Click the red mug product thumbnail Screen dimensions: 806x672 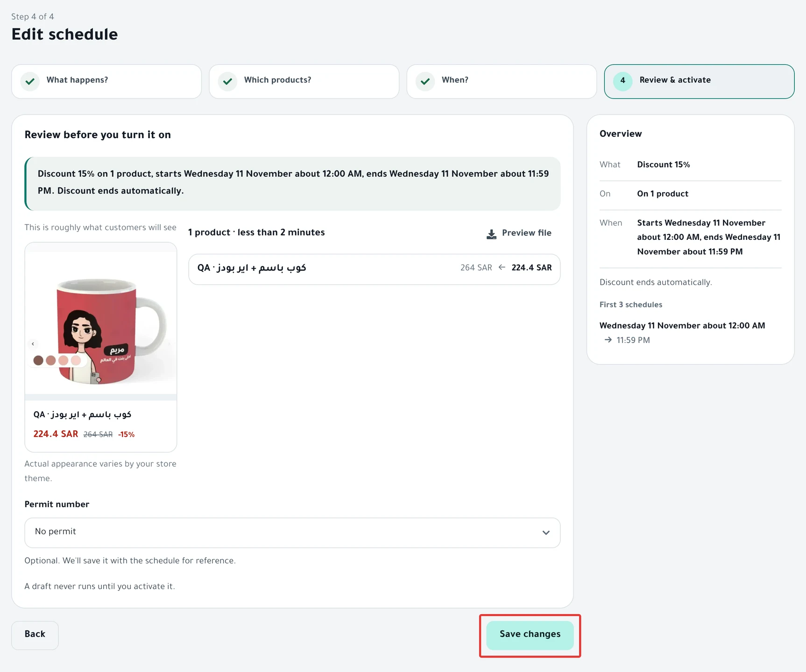coord(101,322)
